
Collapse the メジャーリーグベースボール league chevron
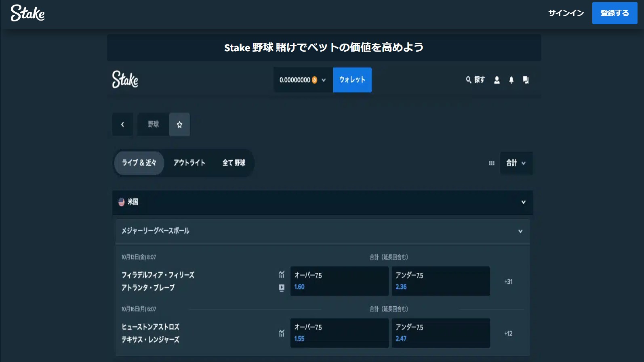(x=520, y=231)
